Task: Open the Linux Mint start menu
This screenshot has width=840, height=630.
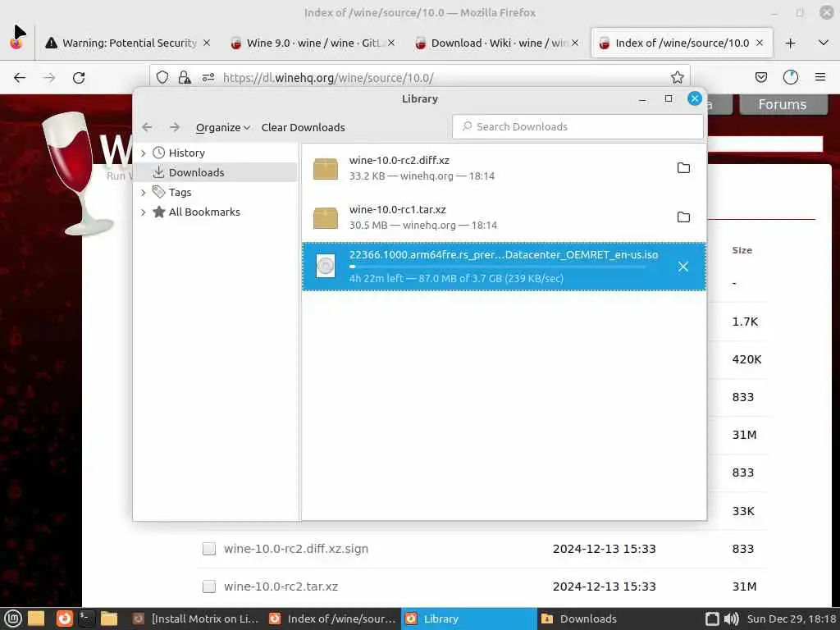Action: 13,619
